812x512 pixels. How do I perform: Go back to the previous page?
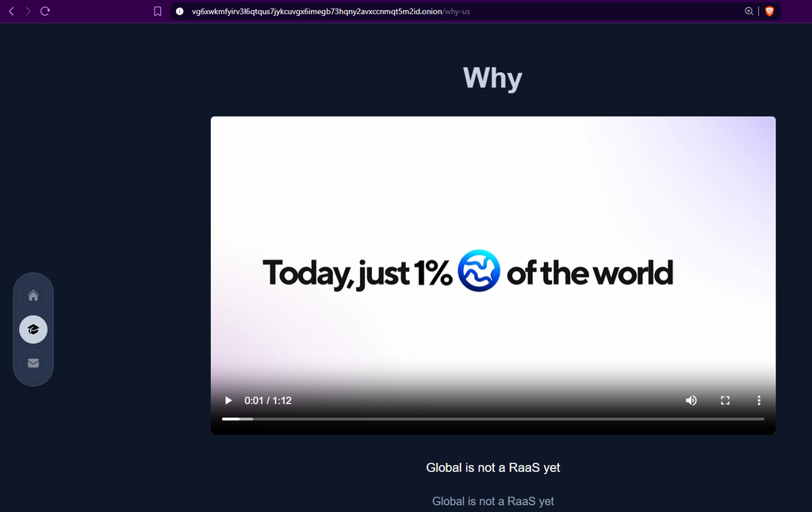pyautogui.click(x=11, y=11)
